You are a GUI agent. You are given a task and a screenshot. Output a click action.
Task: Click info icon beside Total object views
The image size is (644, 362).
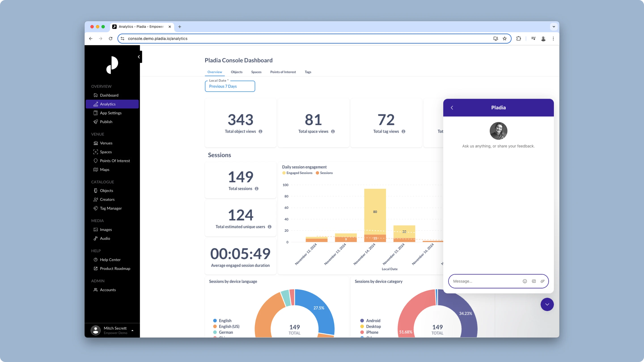261,131
